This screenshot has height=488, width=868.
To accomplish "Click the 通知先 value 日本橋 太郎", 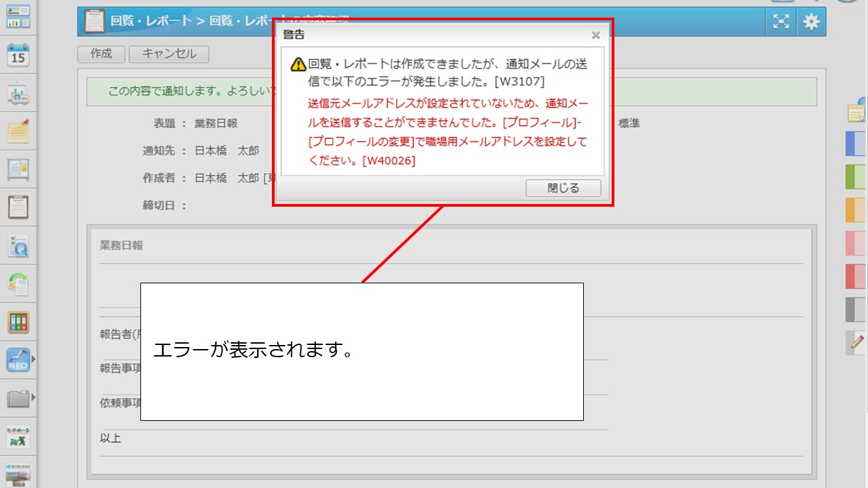I will pyautogui.click(x=226, y=150).
